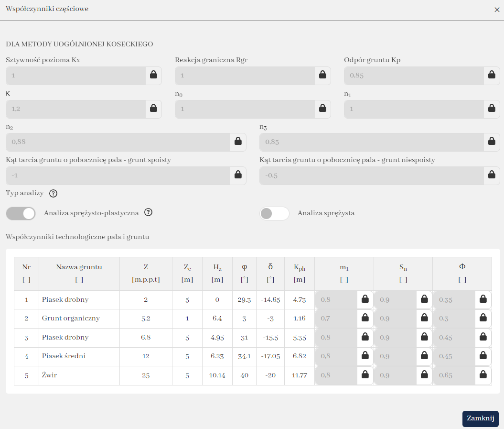
Task: Click the lock next to n2 field
Action: pos(238,142)
